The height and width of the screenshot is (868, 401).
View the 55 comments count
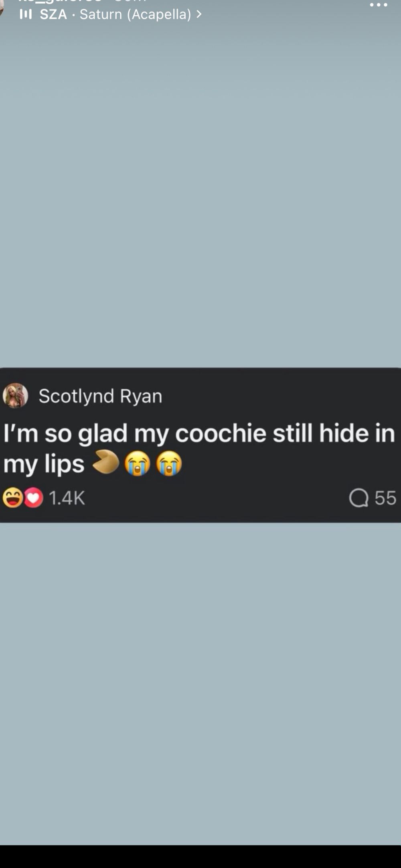(385, 498)
